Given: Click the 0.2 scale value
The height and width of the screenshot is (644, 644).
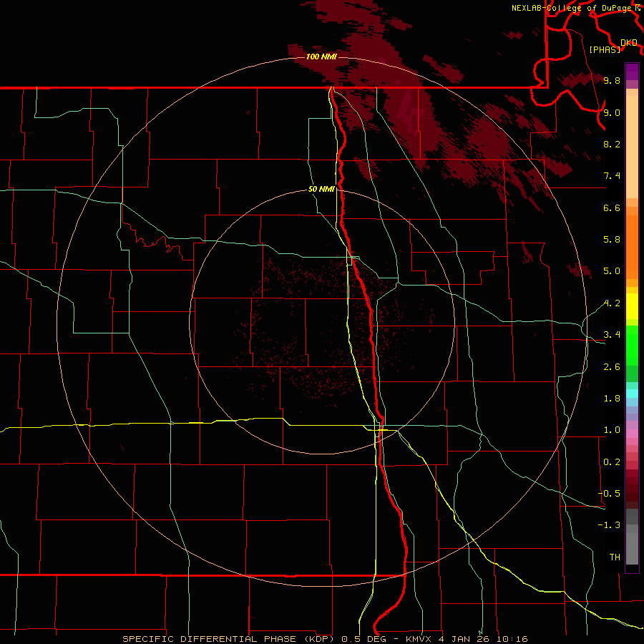Looking at the screenshot, I should click(x=612, y=462).
